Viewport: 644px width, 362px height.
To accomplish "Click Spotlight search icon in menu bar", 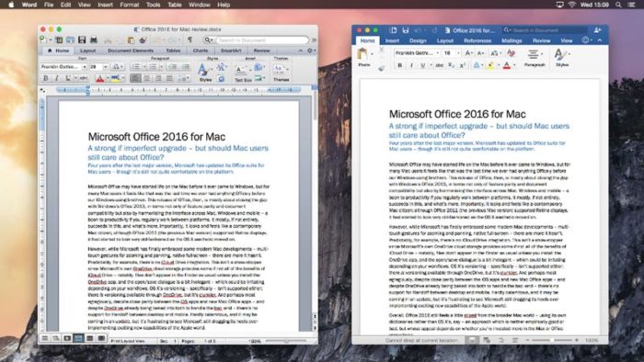I will [x=618, y=5].
